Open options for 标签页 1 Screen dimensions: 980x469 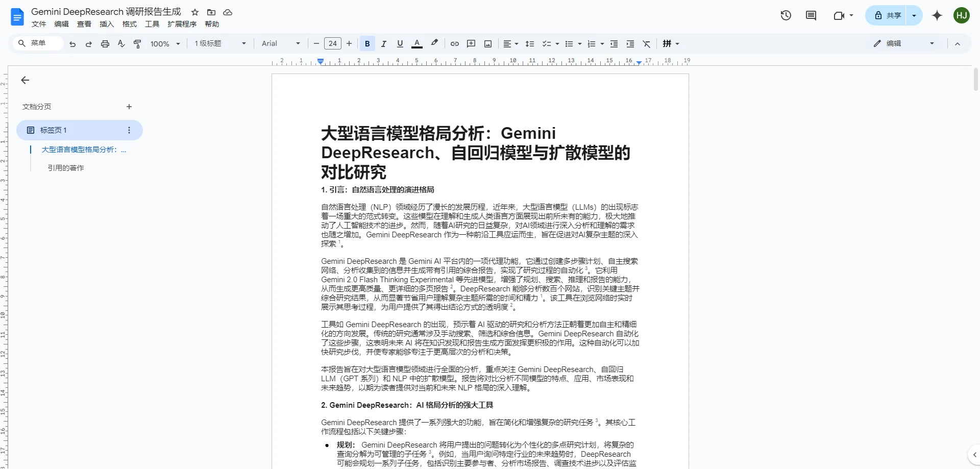click(x=129, y=130)
